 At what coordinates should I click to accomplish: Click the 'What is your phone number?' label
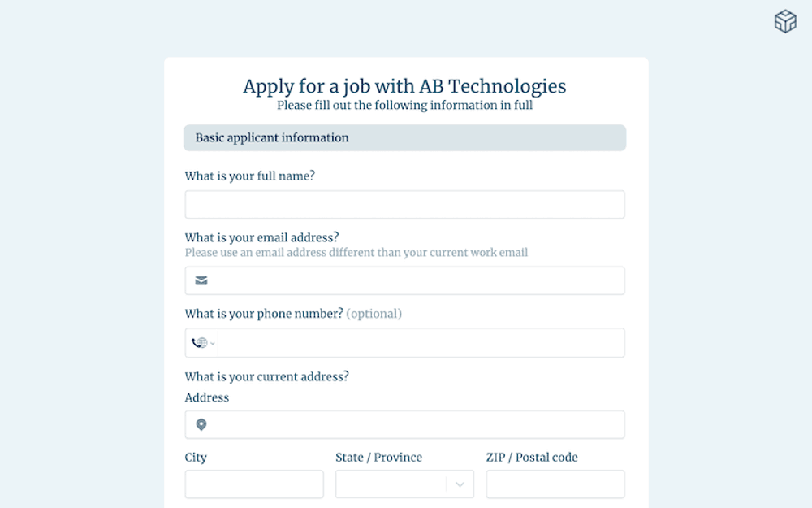(x=264, y=314)
